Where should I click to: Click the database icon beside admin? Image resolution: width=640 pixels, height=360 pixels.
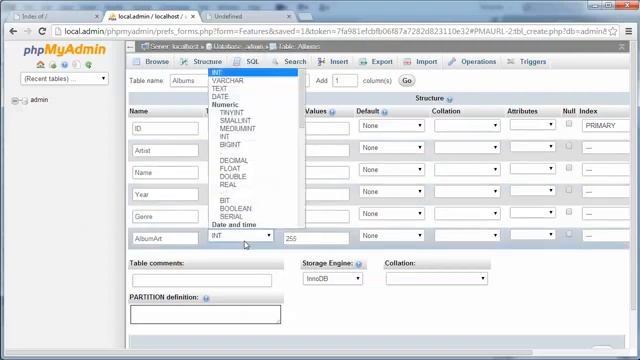pyautogui.click(x=24, y=100)
